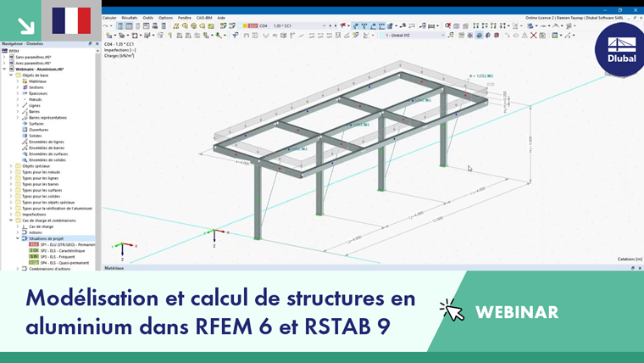Expand the Objets spéciaux folder

pos(11,166)
